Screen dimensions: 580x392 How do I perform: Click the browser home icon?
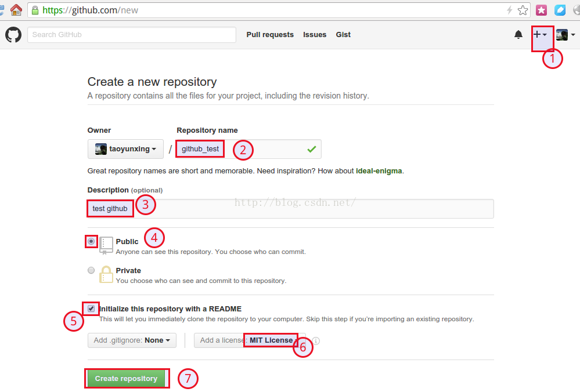point(16,10)
